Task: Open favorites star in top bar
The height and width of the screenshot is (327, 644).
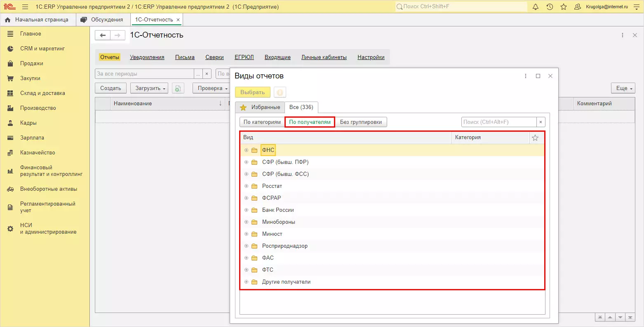Action: (564, 7)
